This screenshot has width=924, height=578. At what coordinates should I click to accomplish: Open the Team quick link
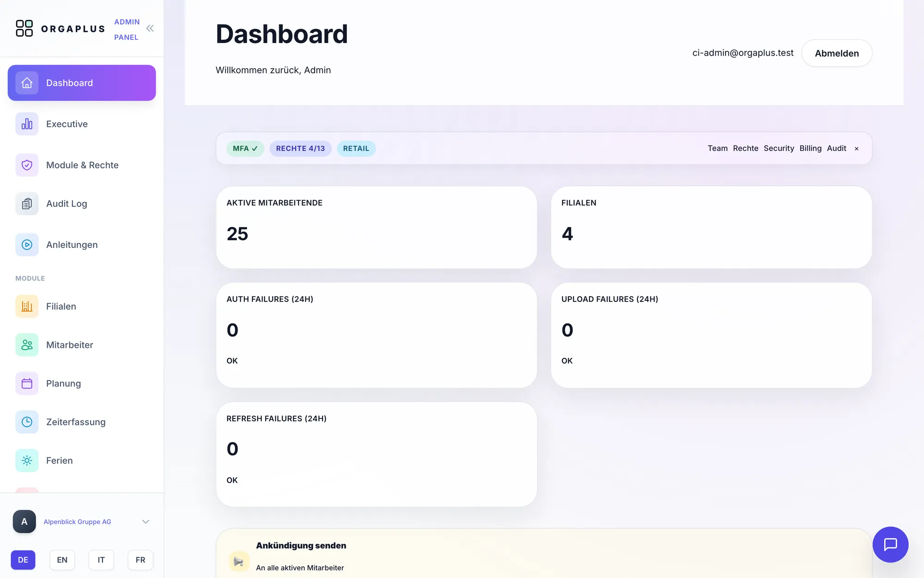point(717,148)
